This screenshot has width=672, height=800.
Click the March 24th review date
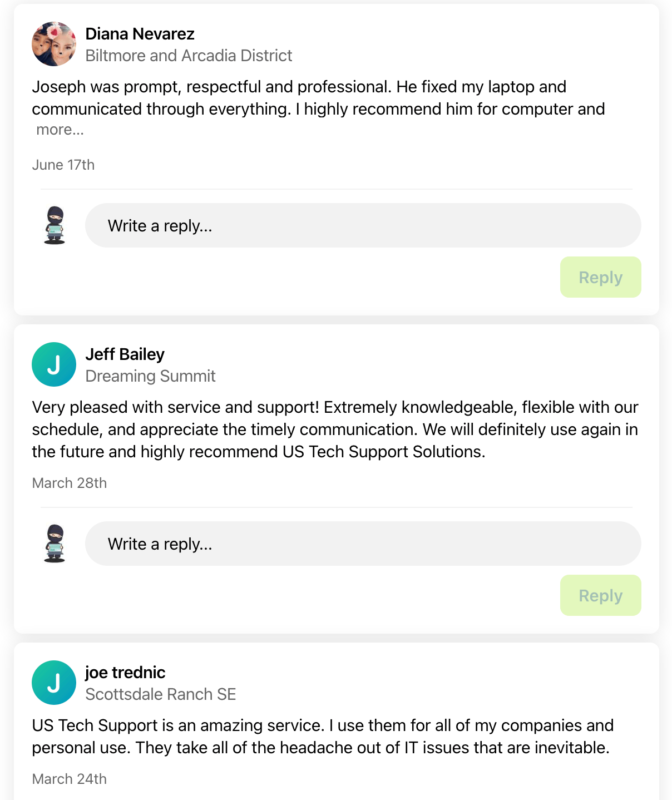(70, 779)
